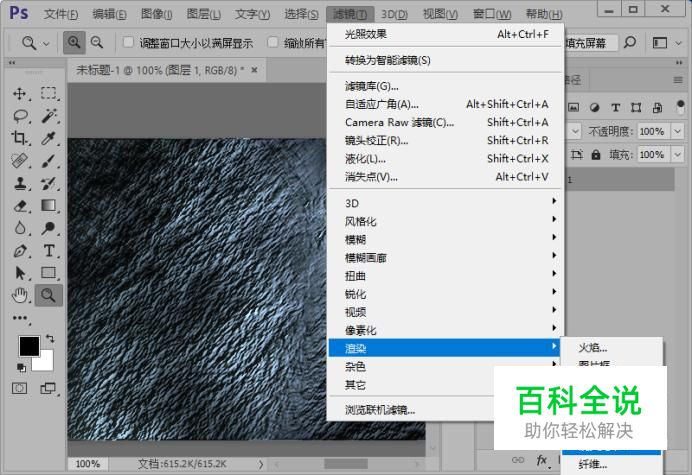Open the 文件 menu
This screenshot has height=475, width=692.
pos(61,15)
